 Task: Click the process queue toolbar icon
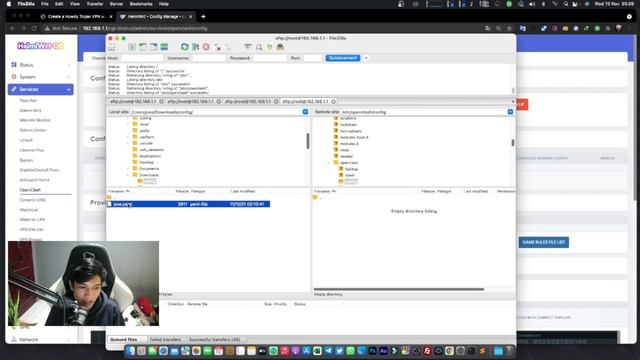pyautogui.click(x=196, y=47)
